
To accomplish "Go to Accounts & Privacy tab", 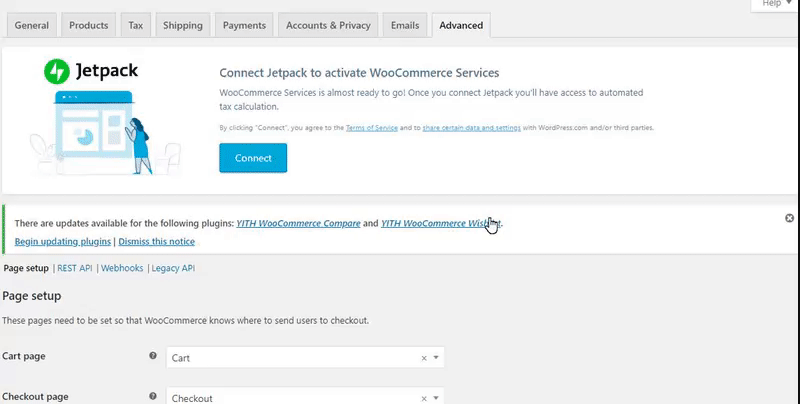I will click(x=328, y=26).
